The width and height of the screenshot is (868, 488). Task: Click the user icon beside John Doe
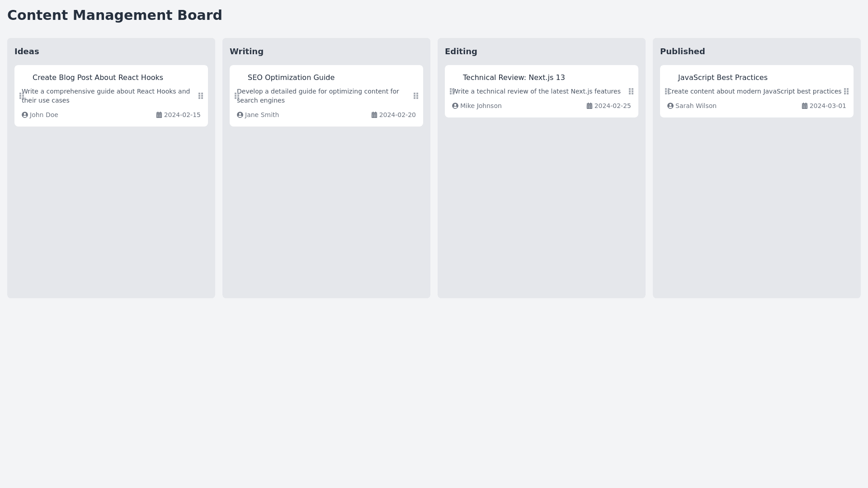[x=25, y=115]
